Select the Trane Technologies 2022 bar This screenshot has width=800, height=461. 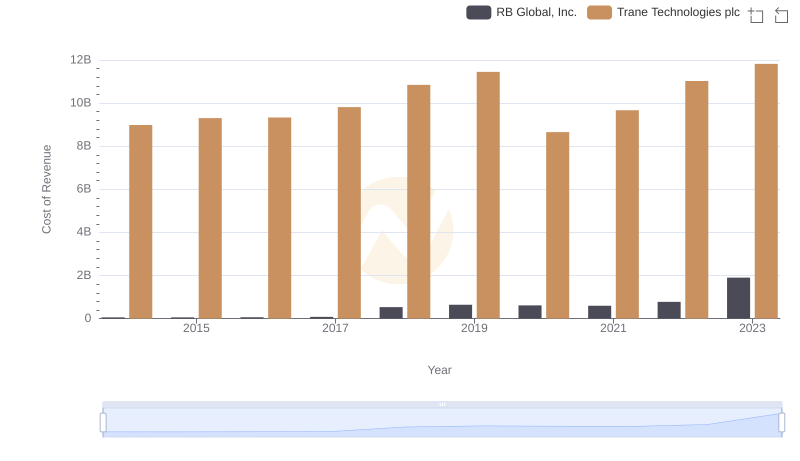pyautogui.click(x=696, y=200)
